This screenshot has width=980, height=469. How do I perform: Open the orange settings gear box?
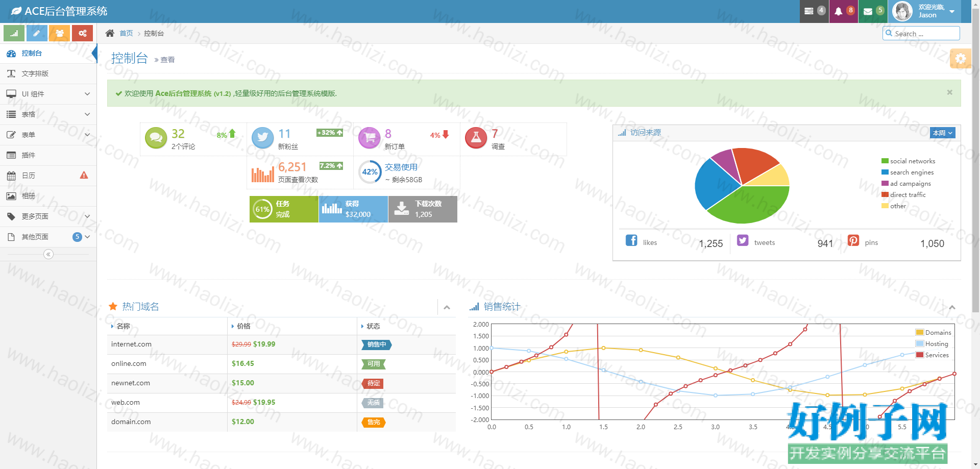[x=961, y=59]
